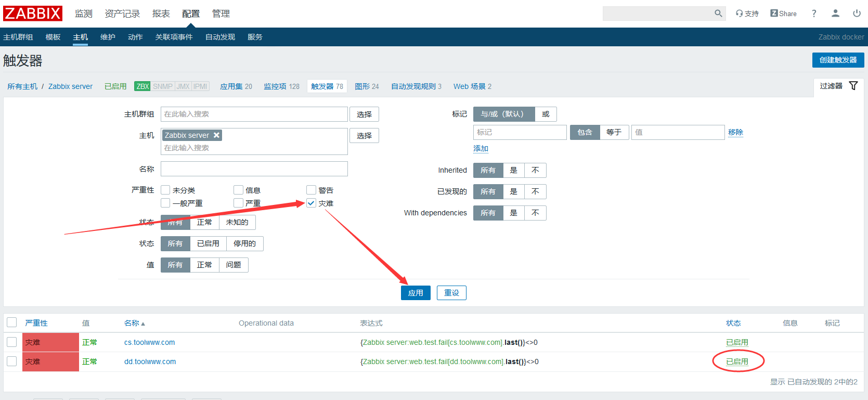The height and width of the screenshot is (400, 868).
Task: Click 选择 next to 主机群组 field
Action: [x=364, y=114]
